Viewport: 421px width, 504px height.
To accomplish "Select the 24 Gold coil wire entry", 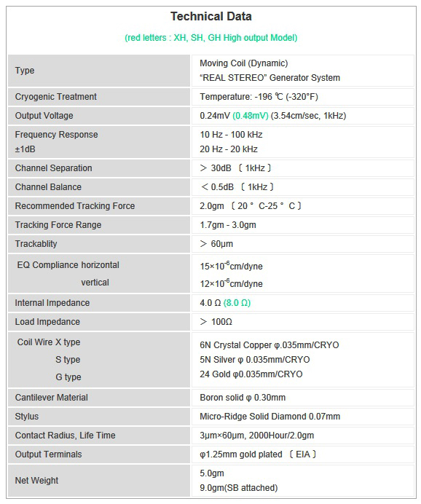I will [x=251, y=374].
